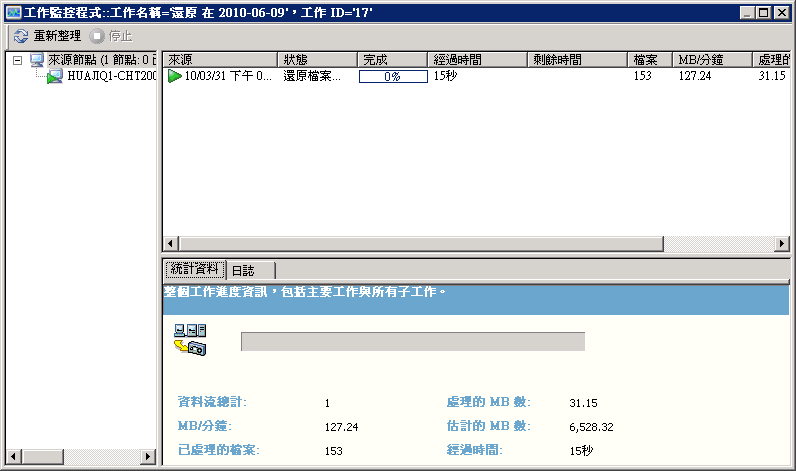Viewport: 796px width, 471px height.
Task: Select the 10/03/31 下午 source entry
Action: [228, 76]
